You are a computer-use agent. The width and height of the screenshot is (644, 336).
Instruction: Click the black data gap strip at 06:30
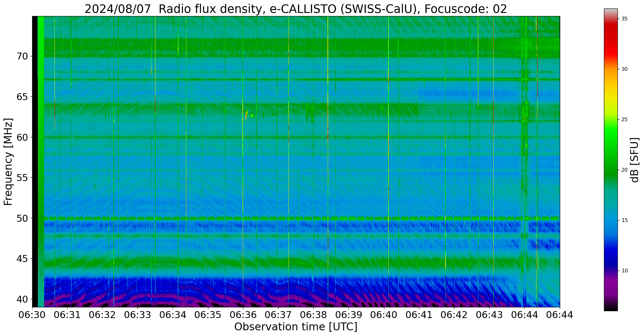pyautogui.click(x=35, y=162)
